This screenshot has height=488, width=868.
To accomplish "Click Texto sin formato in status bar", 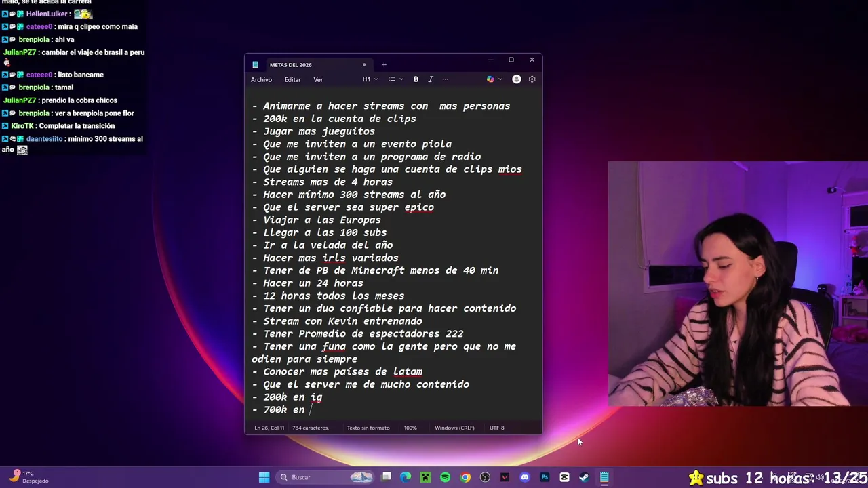I will [x=368, y=428].
